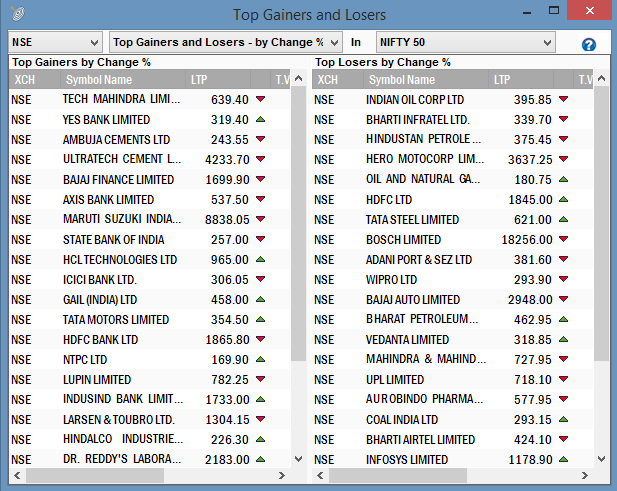
Task: Click XCH column header in gainers table
Action: pos(25,79)
